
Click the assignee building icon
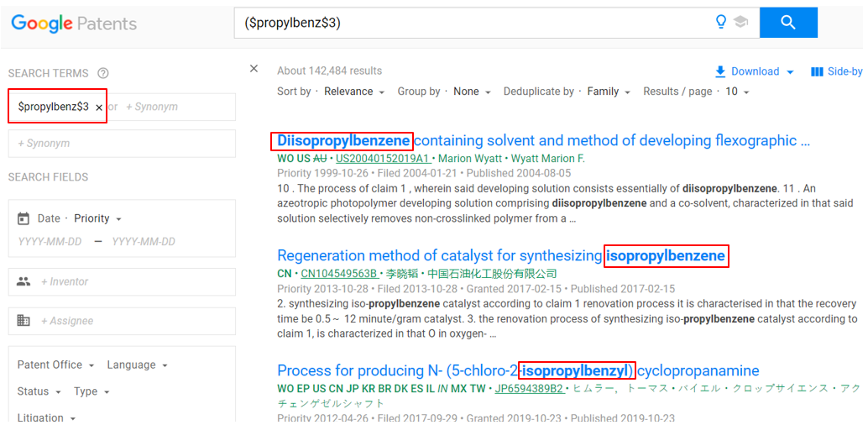[24, 321]
